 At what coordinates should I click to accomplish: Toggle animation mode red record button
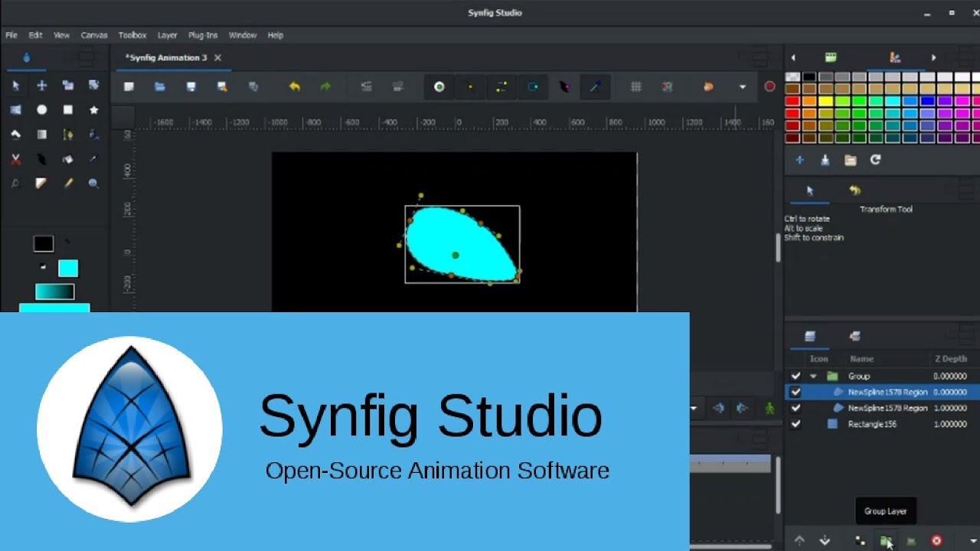coord(769,86)
